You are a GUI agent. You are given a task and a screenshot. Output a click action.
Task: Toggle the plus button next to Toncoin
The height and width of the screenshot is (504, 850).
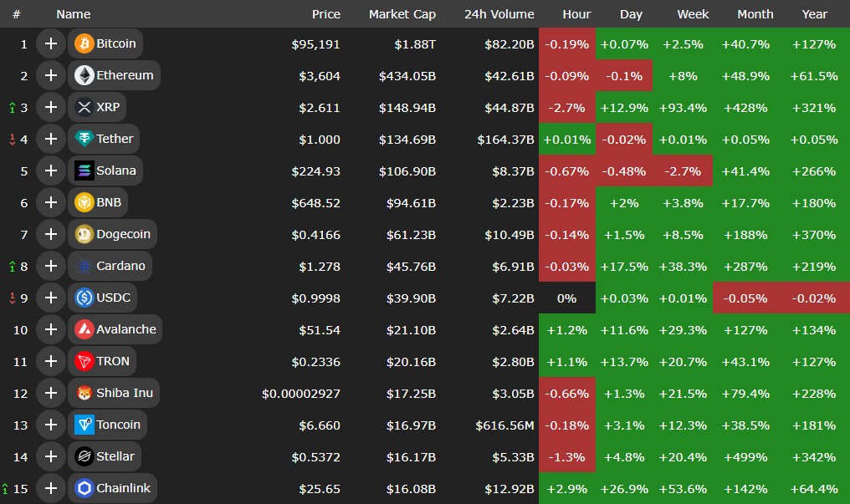(51, 425)
